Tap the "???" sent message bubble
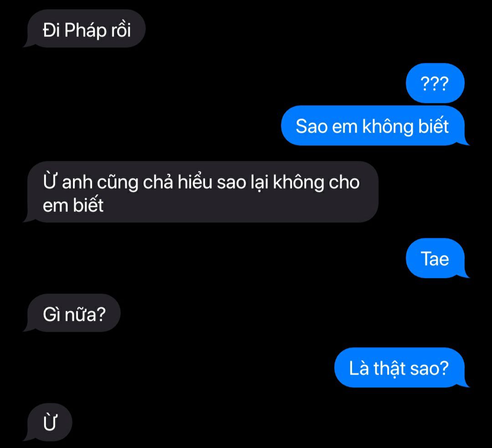 [x=435, y=83]
